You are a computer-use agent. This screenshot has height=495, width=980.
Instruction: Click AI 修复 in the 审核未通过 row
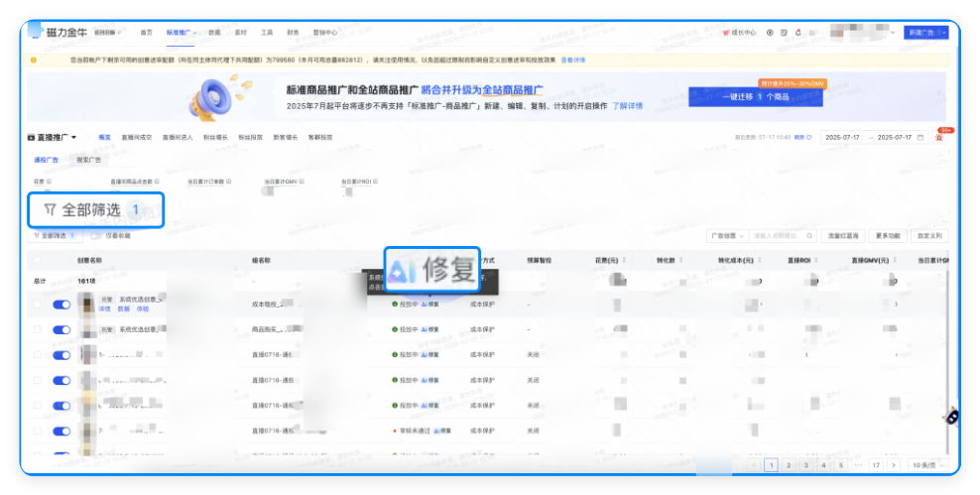click(x=441, y=431)
